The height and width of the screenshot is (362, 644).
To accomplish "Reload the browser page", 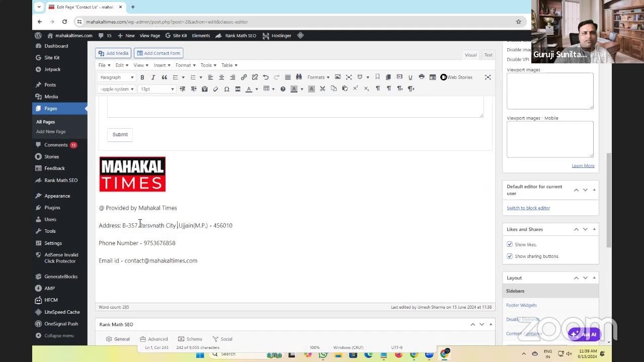I will click(64, 22).
